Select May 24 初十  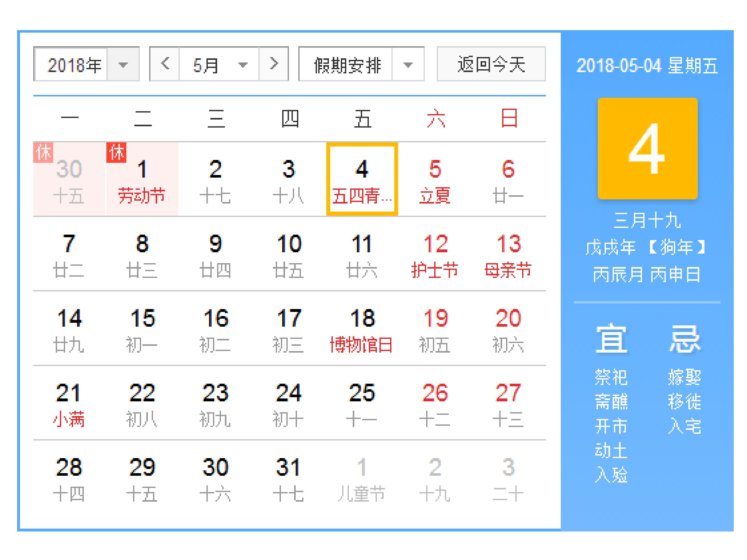(289, 403)
